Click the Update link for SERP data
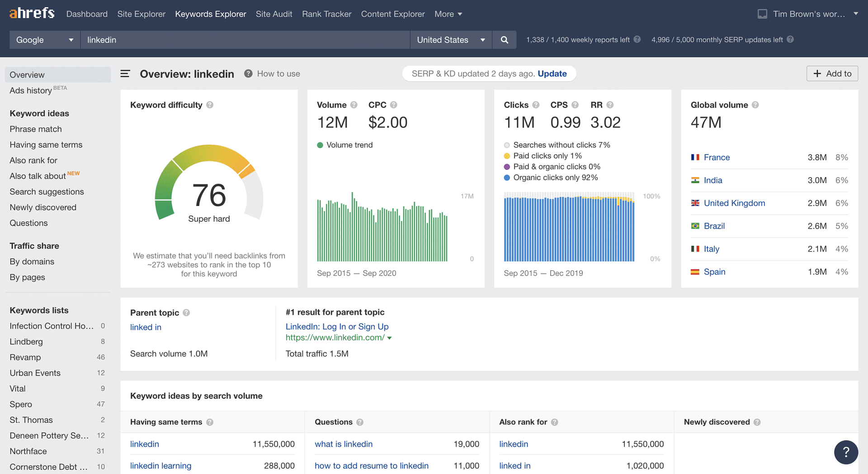The width and height of the screenshot is (868, 474). [552, 73]
